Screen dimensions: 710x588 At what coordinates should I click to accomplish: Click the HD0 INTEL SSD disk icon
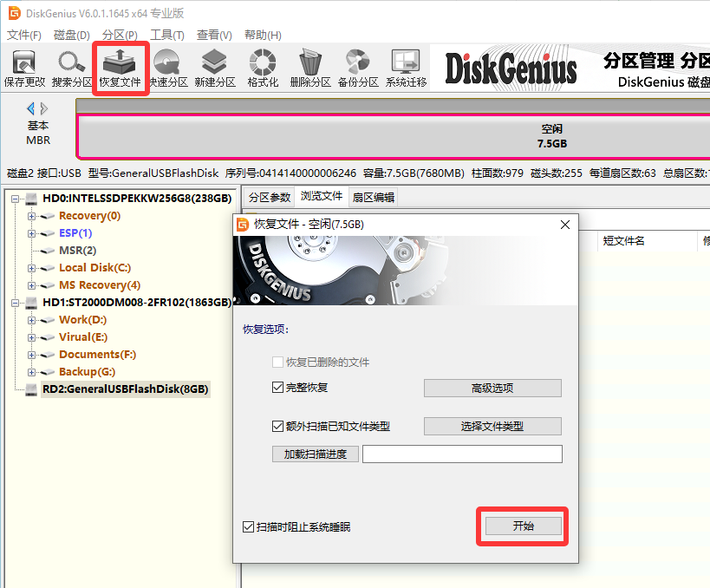pyautogui.click(x=31, y=199)
